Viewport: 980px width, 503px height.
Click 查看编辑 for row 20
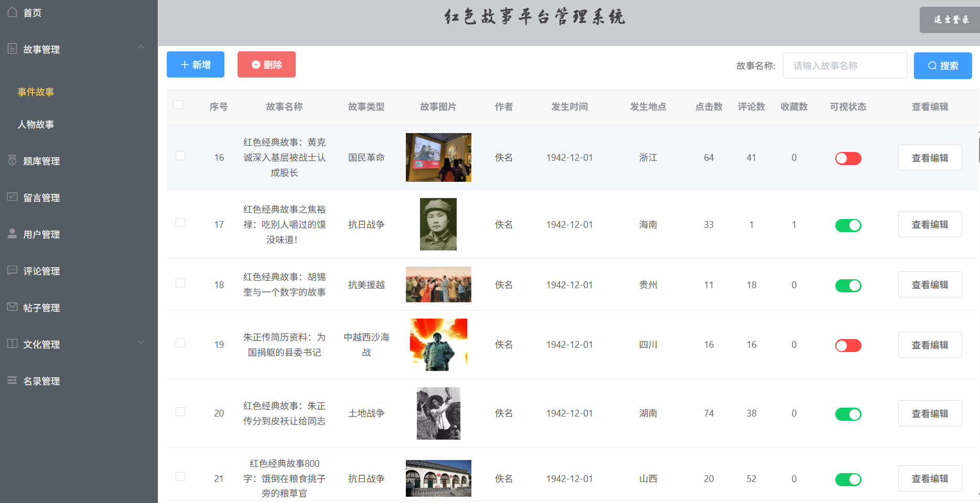coord(930,413)
